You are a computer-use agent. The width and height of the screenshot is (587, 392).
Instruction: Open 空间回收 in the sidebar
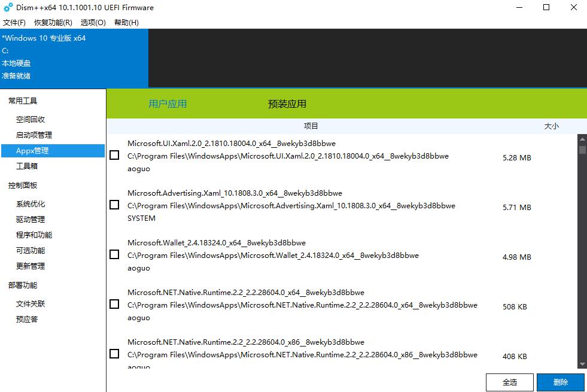31,120
